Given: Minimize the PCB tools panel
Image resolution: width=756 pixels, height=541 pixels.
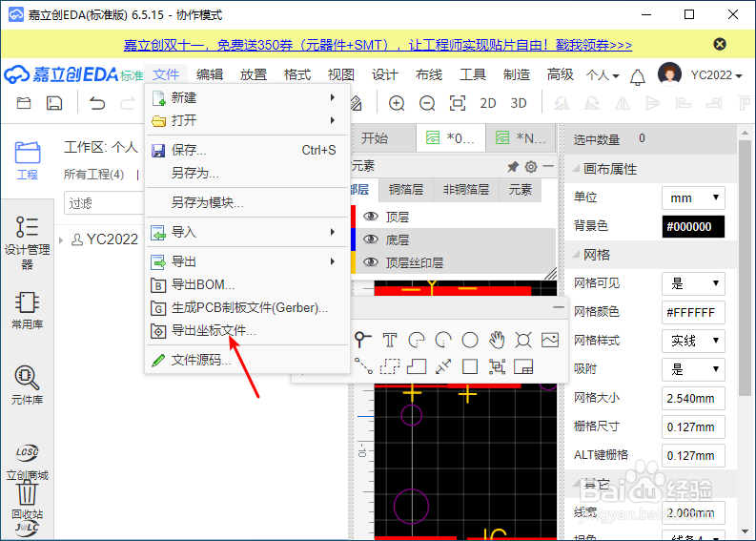Looking at the screenshot, I should (x=559, y=307).
